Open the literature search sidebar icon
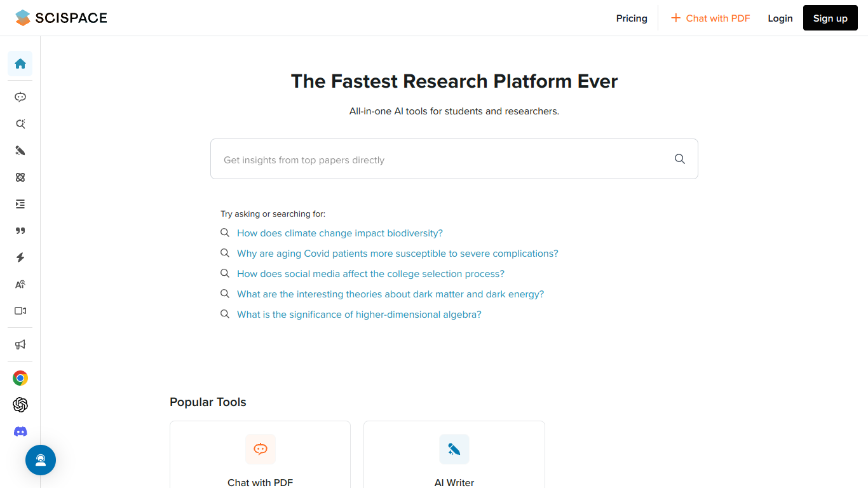The height and width of the screenshot is (488, 868). 20,124
